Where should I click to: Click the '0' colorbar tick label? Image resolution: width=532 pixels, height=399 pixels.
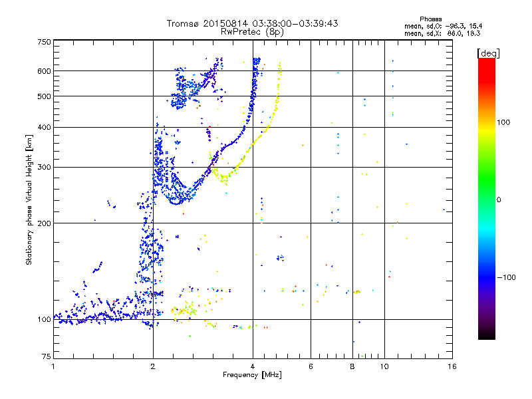(x=499, y=200)
